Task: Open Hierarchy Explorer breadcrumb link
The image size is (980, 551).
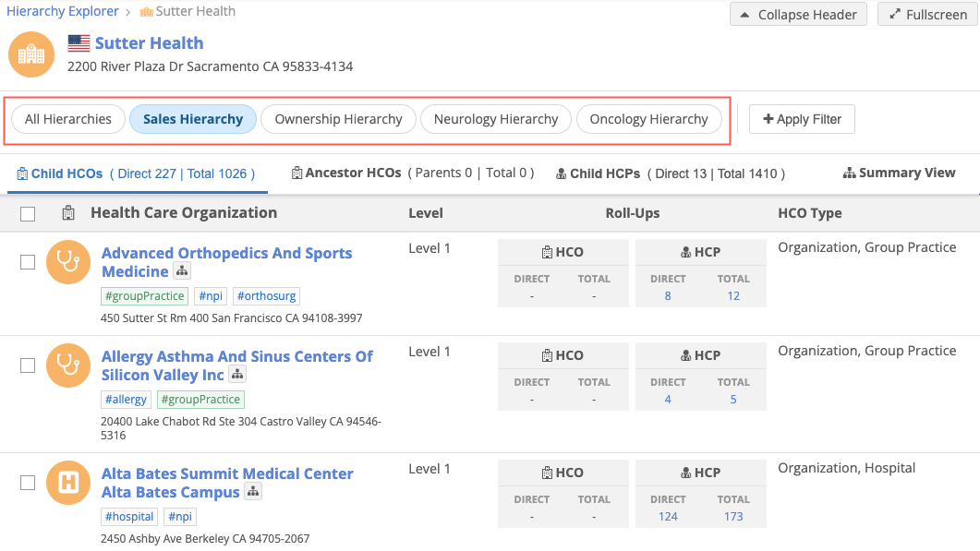Action: click(x=63, y=12)
